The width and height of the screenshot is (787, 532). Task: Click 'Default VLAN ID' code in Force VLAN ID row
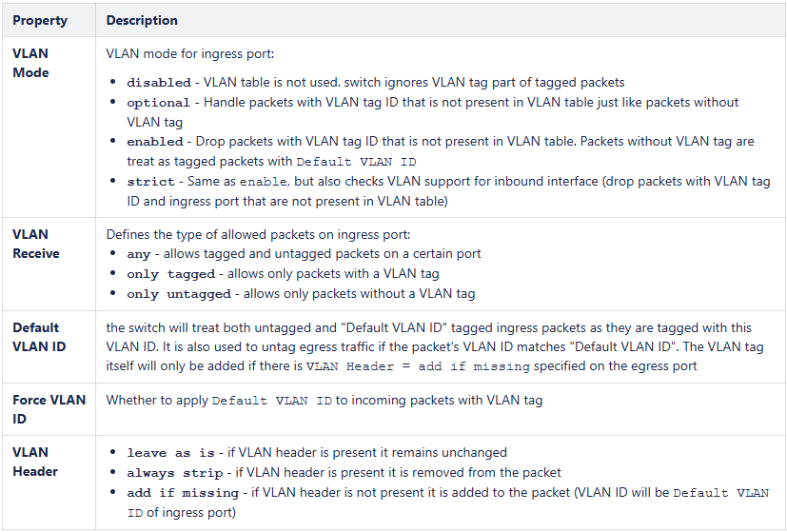[x=272, y=401]
